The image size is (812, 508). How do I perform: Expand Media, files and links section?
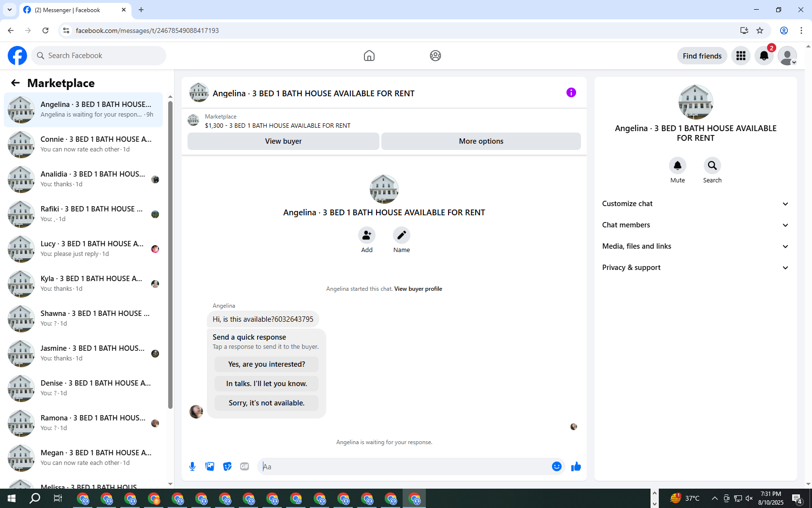tap(696, 246)
